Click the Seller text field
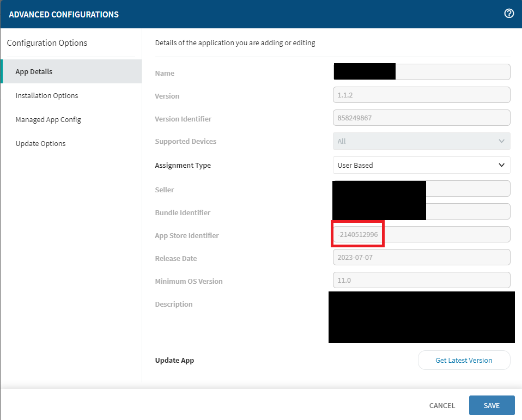 tap(468, 188)
